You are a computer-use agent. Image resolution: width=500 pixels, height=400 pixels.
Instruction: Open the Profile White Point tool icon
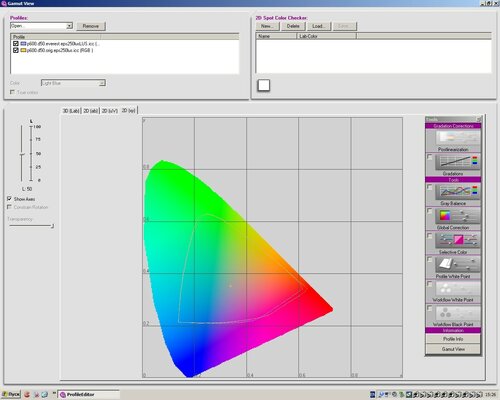(x=457, y=265)
